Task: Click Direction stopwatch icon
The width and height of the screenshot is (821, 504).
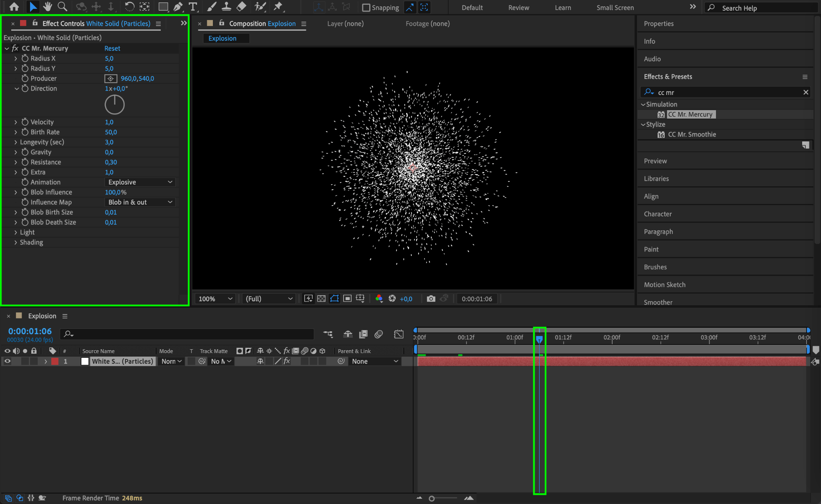Action: point(25,89)
